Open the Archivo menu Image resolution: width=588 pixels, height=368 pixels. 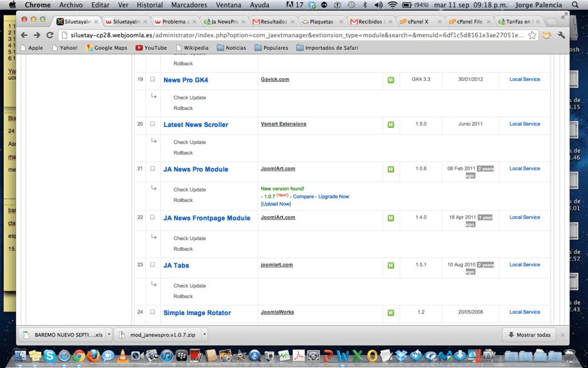pos(71,5)
